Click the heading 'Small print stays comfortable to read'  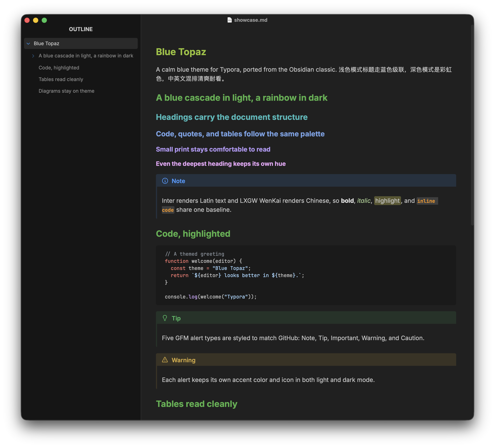point(213,149)
